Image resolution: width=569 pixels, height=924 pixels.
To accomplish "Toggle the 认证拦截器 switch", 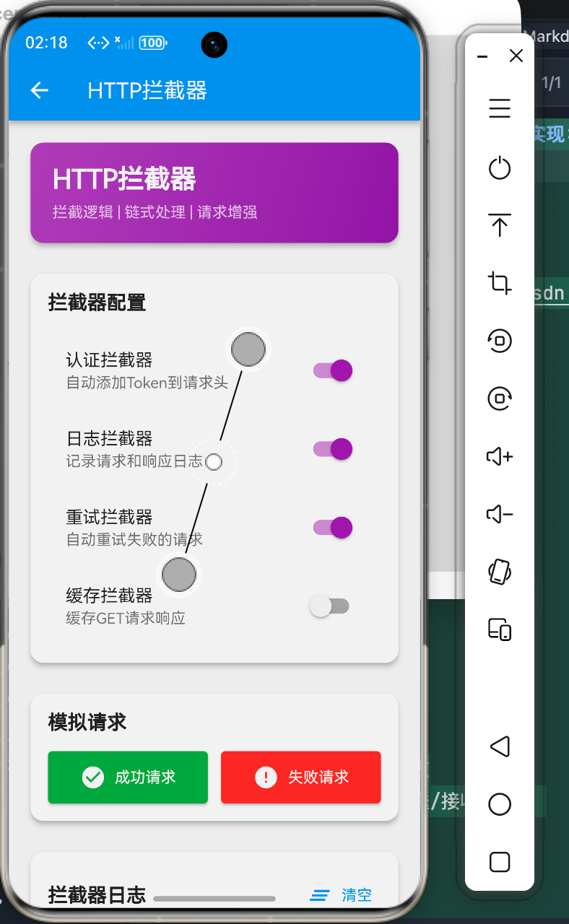I will 332,370.
